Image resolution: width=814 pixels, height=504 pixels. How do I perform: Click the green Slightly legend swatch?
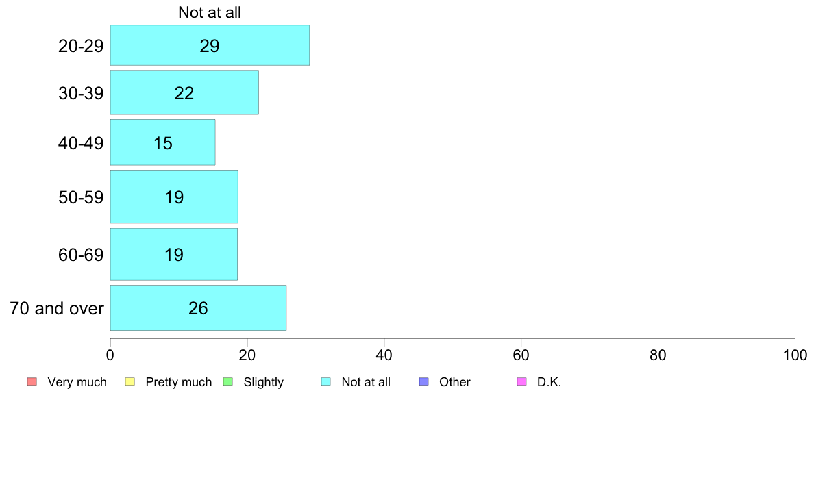[228, 381]
